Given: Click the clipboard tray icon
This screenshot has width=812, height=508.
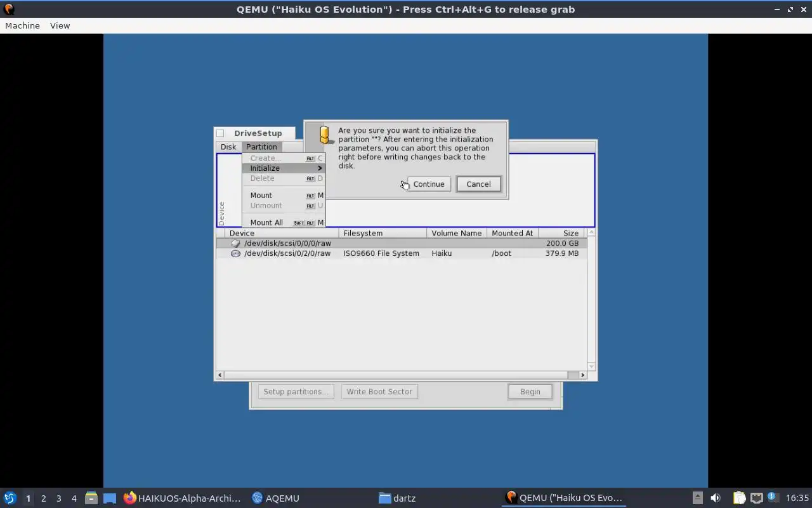Looking at the screenshot, I should 740,498.
